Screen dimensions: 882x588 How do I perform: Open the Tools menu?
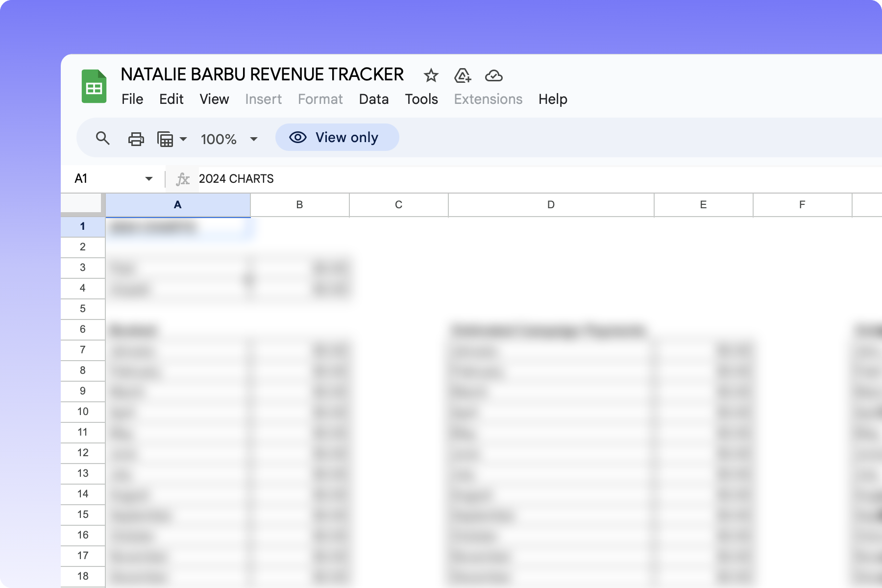(x=421, y=99)
